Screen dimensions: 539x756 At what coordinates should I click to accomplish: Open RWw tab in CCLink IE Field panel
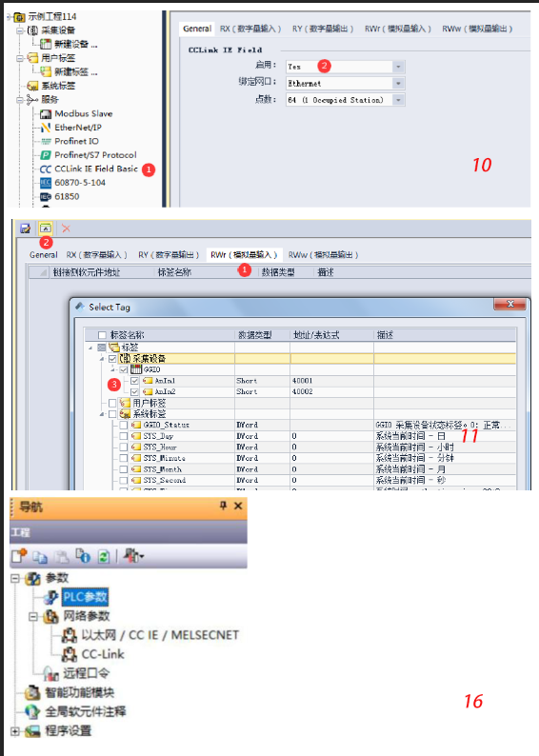[x=477, y=29]
